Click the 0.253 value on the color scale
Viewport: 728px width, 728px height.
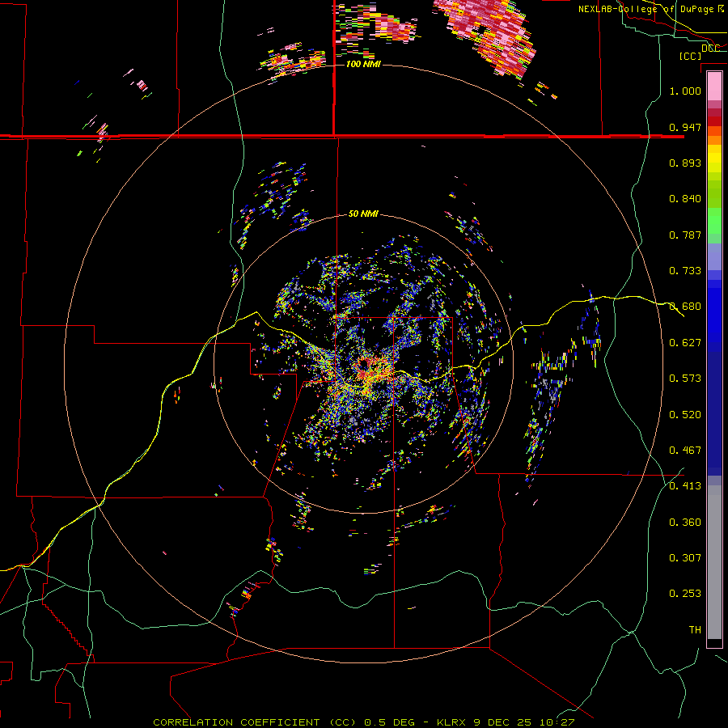[x=685, y=594]
